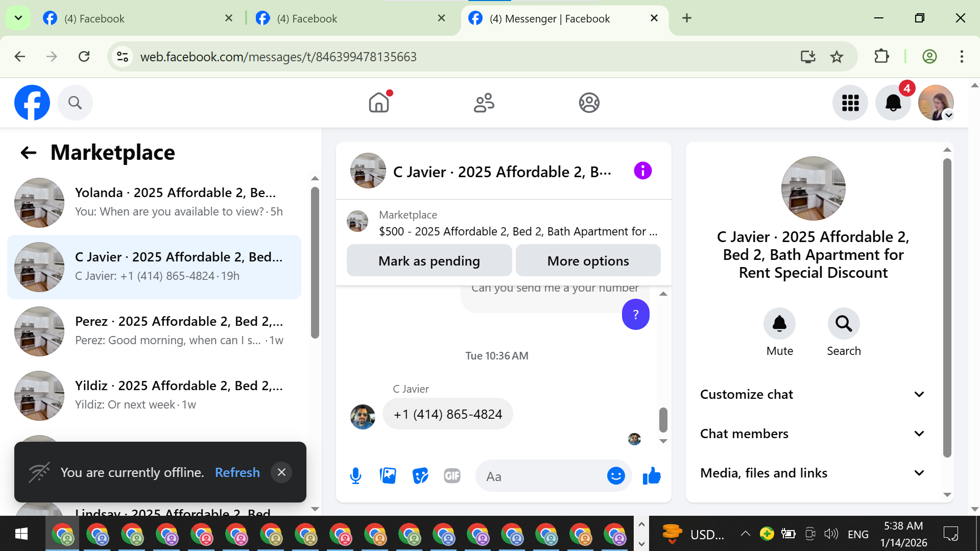Select the (4) Messenger | Facebook tab
The width and height of the screenshot is (980, 551).
564,18
